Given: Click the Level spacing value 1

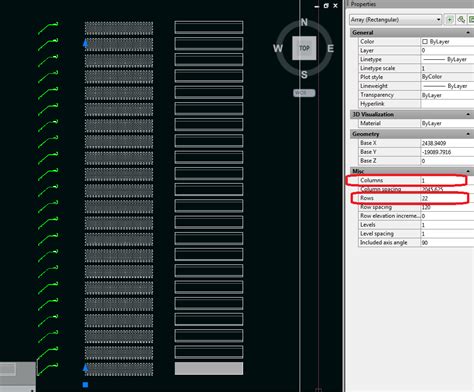Looking at the screenshot, I should (447, 234).
